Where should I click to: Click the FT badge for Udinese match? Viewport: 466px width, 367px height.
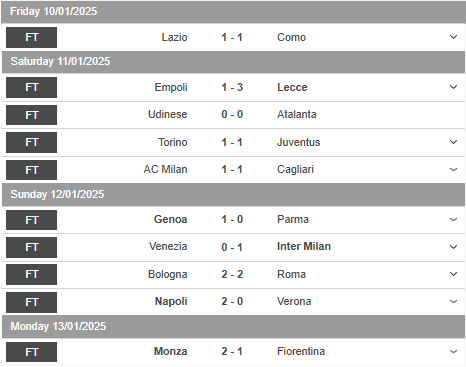[x=31, y=115]
